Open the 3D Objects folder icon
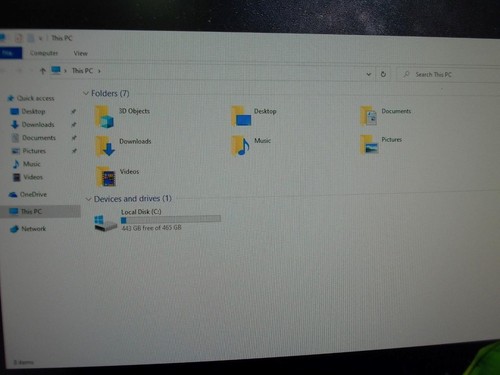This screenshot has height=375, width=500. [104, 117]
